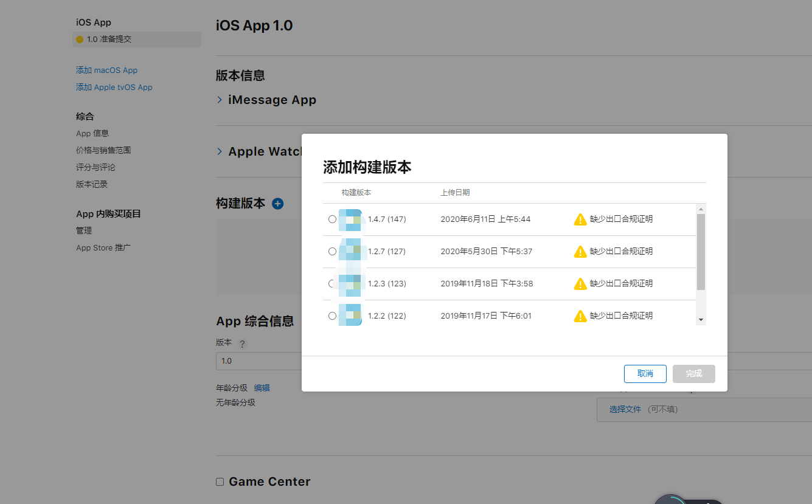Click the 完成 button in the dialog
812x504 pixels.
tap(694, 373)
